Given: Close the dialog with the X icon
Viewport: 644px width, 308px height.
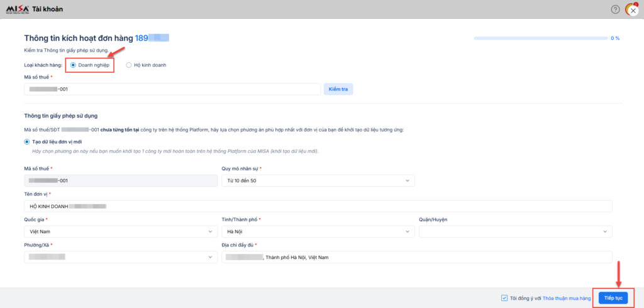Looking at the screenshot, I should [633, 11].
